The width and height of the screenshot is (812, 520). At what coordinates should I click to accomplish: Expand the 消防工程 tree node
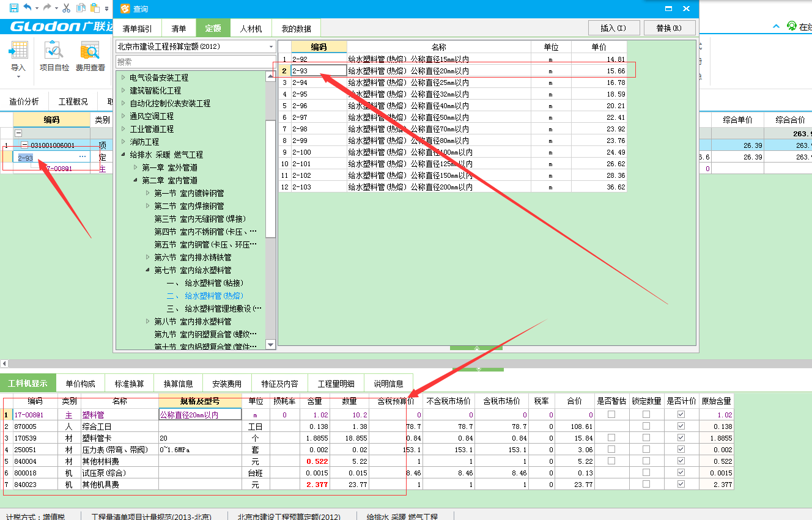pos(124,142)
